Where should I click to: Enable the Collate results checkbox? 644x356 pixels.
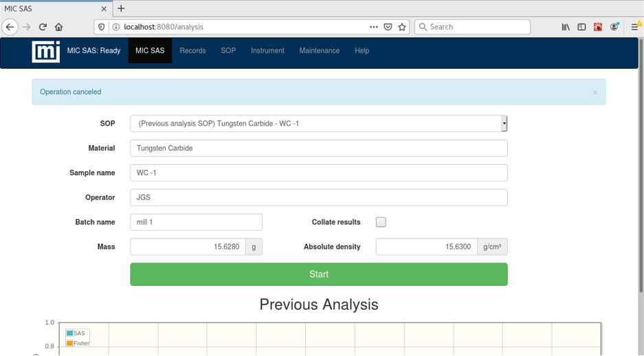pyautogui.click(x=381, y=222)
